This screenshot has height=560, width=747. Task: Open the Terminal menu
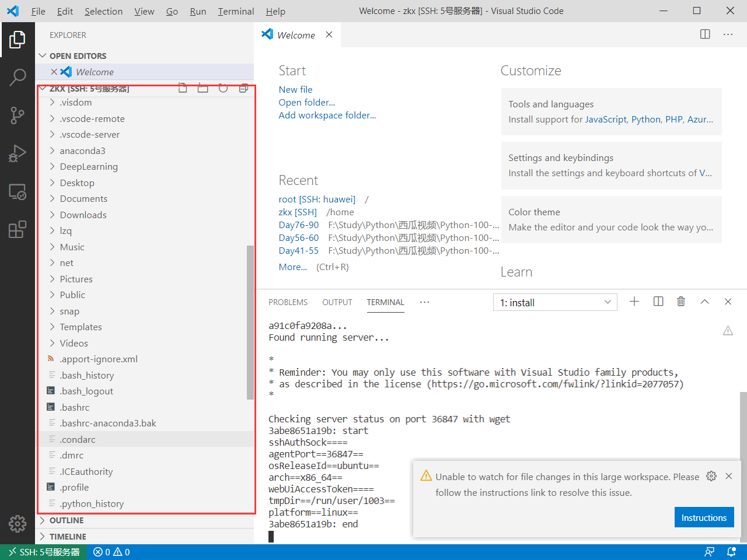236,11
